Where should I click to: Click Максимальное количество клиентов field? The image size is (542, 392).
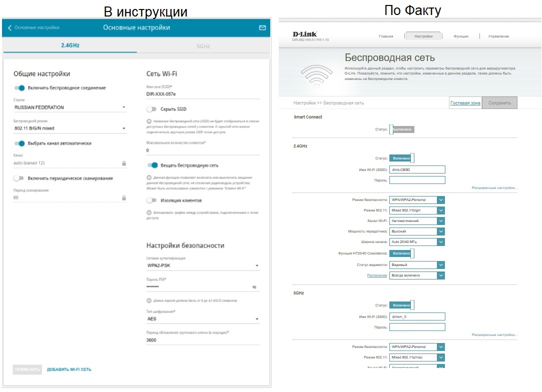coord(203,150)
